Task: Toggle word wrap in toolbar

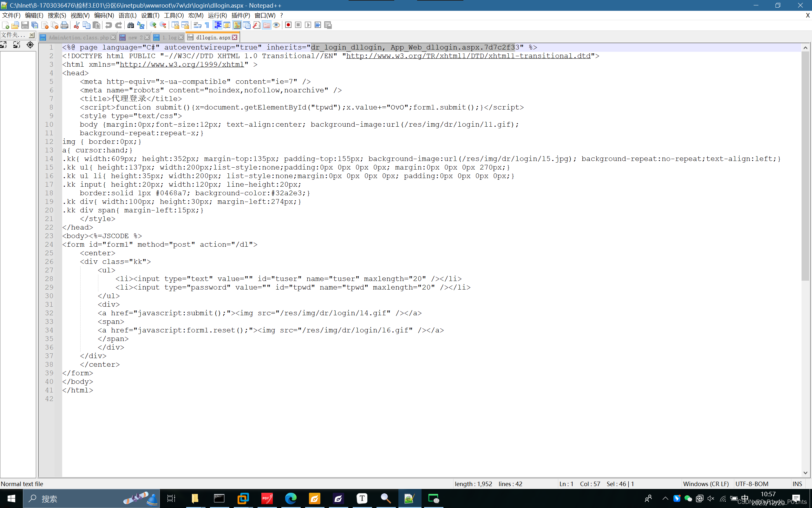Action: point(197,25)
